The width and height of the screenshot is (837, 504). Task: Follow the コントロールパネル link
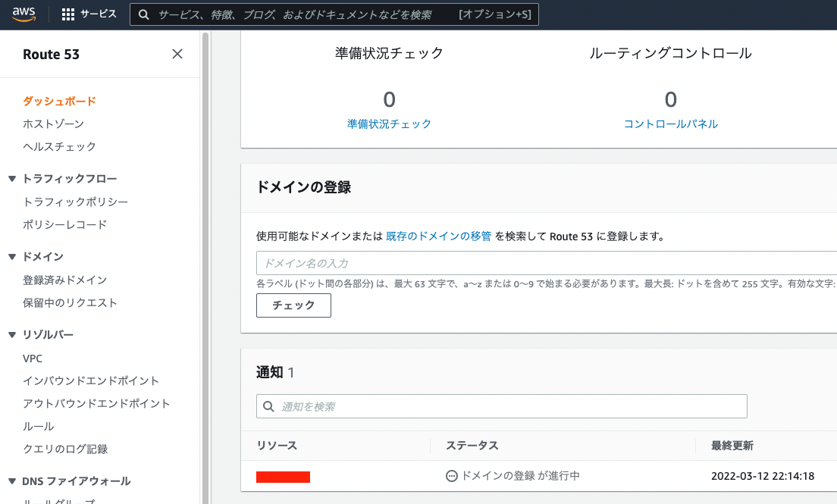(671, 124)
